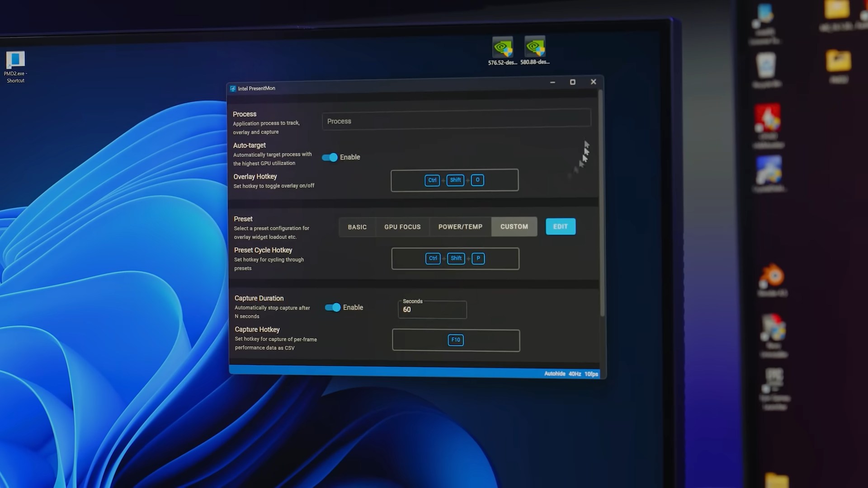The height and width of the screenshot is (488, 868).
Task: Click the P key chip in Preset Cycle Hotkey
Action: click(x=478, y=258)
